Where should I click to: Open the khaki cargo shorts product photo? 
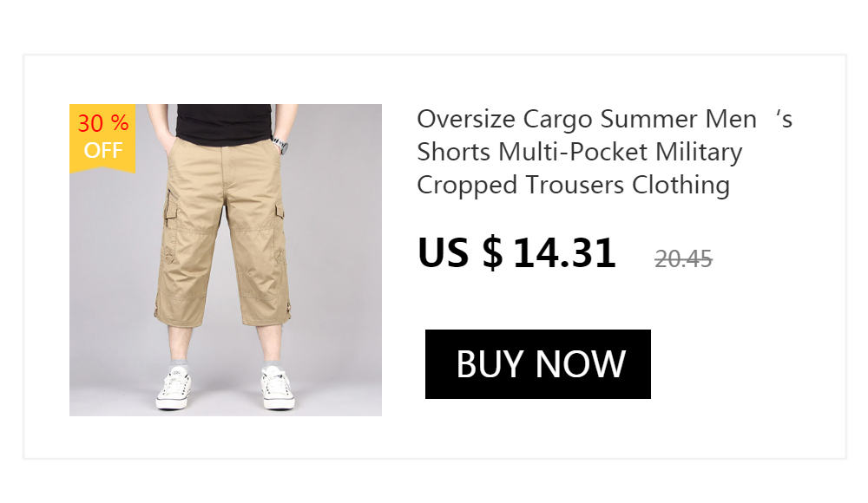pyautogui.click(x=226, y=260)
